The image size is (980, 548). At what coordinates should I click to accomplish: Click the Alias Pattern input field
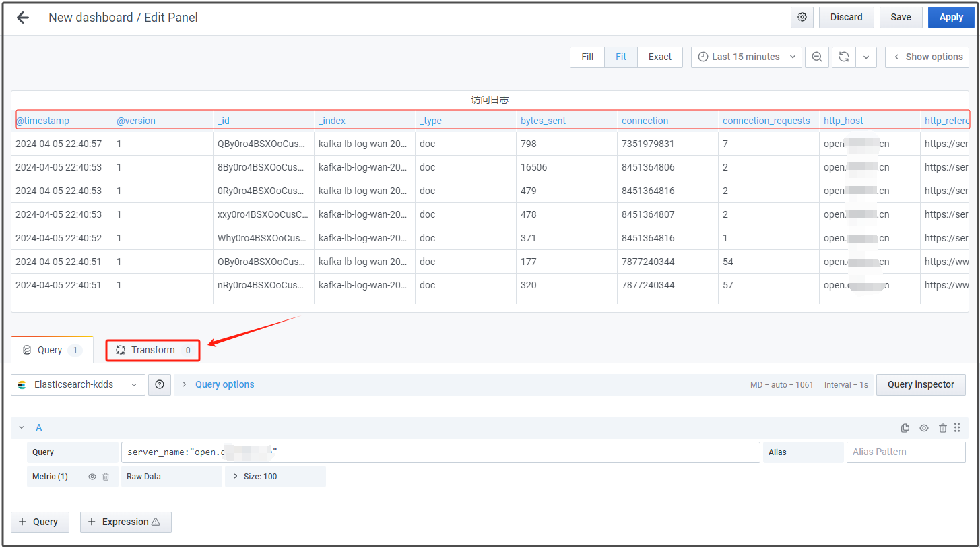[905, 452]
